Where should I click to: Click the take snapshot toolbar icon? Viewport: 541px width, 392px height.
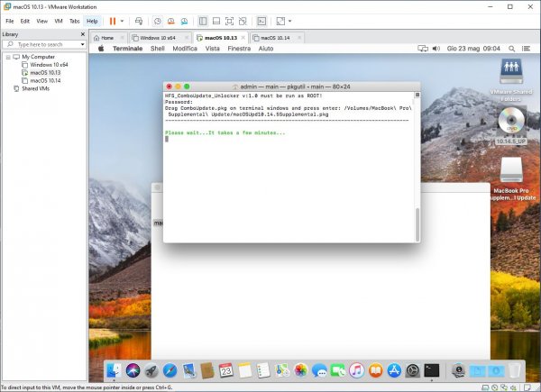click(x=158, y=21)
